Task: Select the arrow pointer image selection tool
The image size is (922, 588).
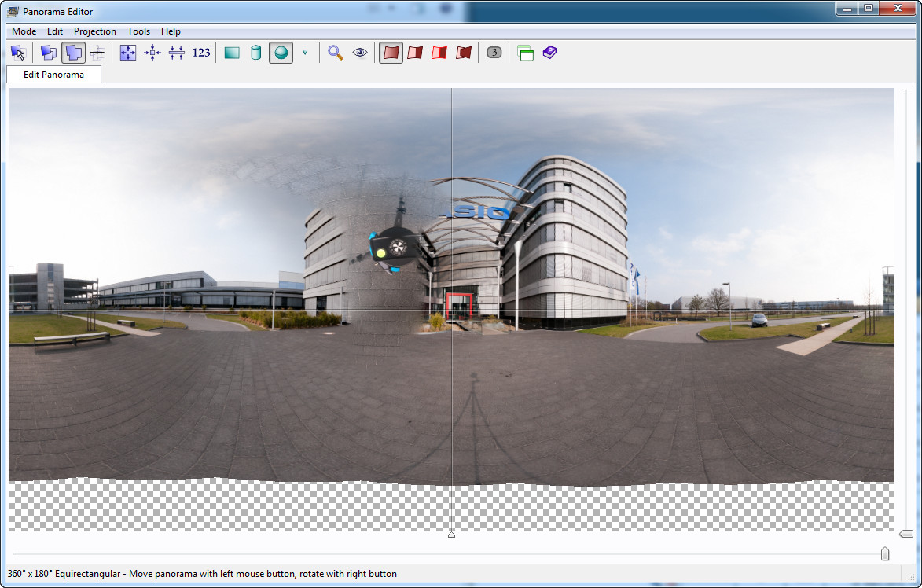Action: pos(19,53)
